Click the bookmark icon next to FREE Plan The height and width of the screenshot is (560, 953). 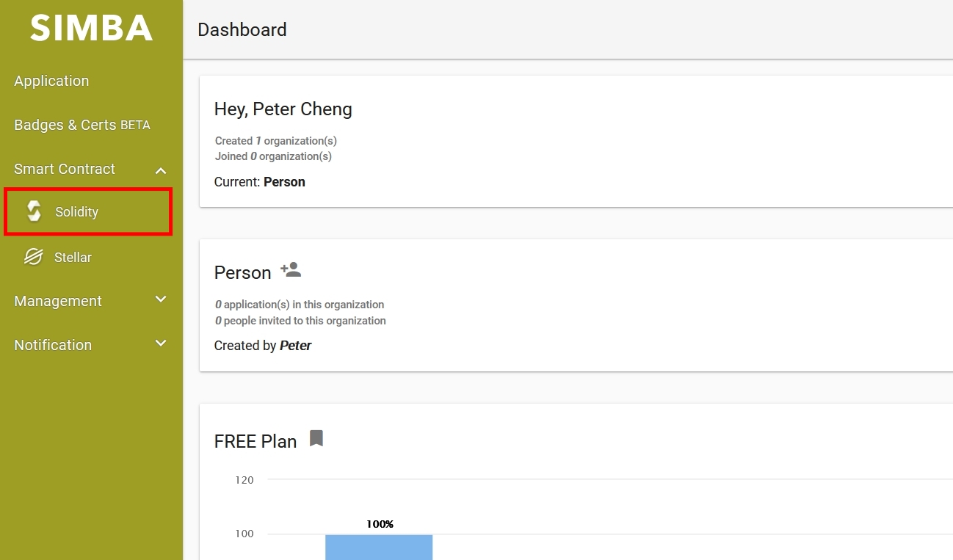(x=316, y=438)
